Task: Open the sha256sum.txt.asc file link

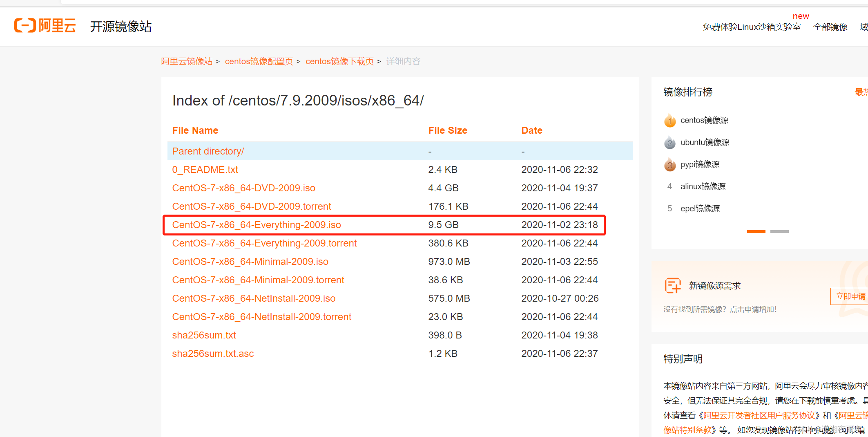Action: (213, 354)
